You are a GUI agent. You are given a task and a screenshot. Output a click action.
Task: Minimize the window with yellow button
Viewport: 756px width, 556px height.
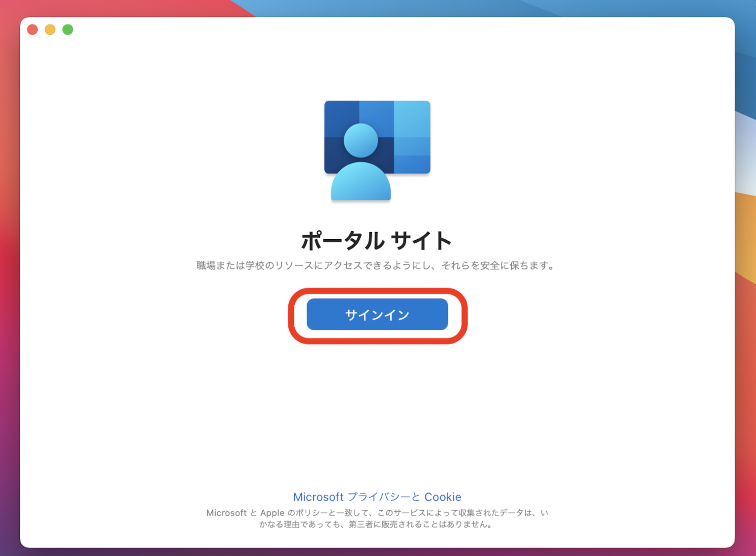[50, 29]
